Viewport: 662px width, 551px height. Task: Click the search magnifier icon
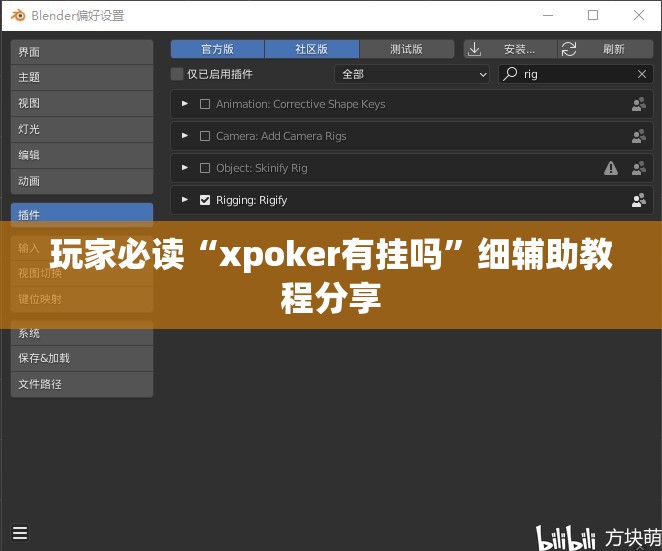pyautogui.click(x=510, y=74)
